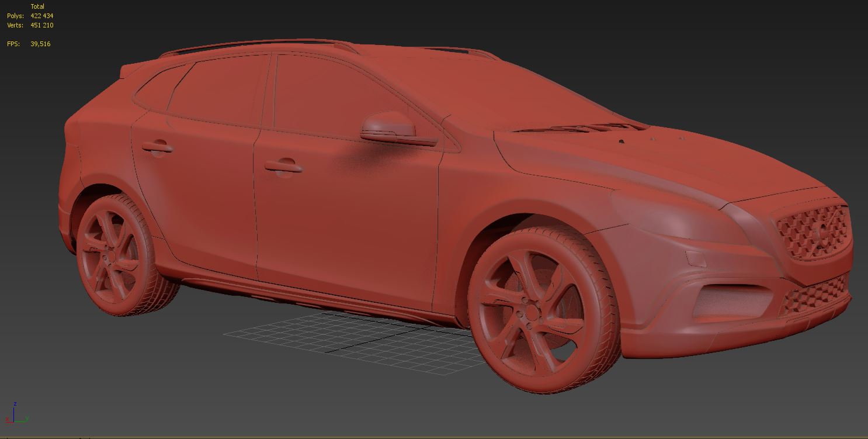Click the "FPS:" statistics label
Image resolution: width=868 pixels, height=439 pixels.
point(13,44)
